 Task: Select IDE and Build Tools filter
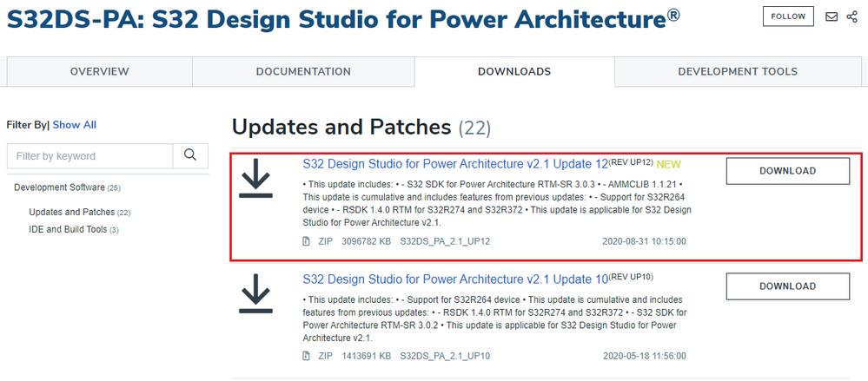tap(74, 229)
